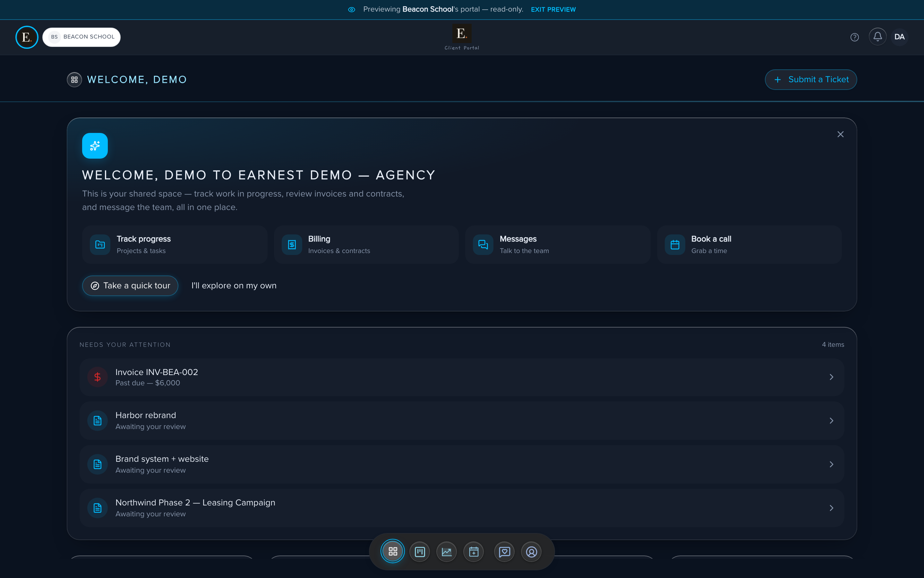Open the Beacon School client switcher
The width and height of the screenshot is (924, 578).
81,37
